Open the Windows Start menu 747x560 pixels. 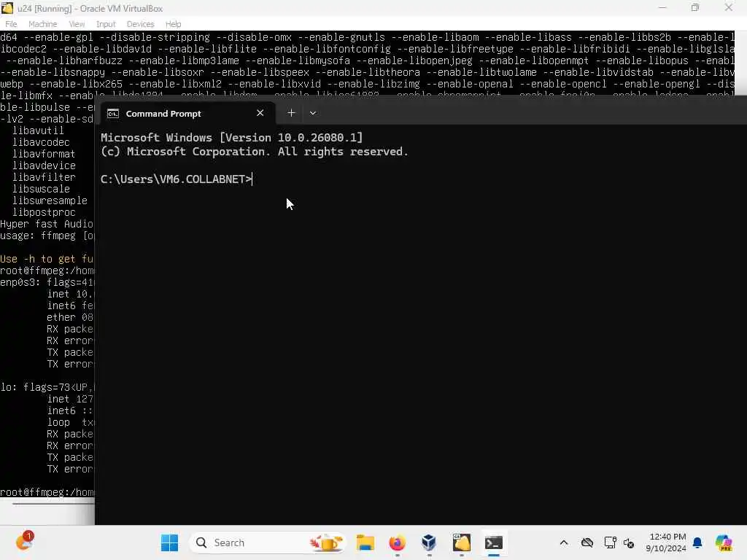169,542
